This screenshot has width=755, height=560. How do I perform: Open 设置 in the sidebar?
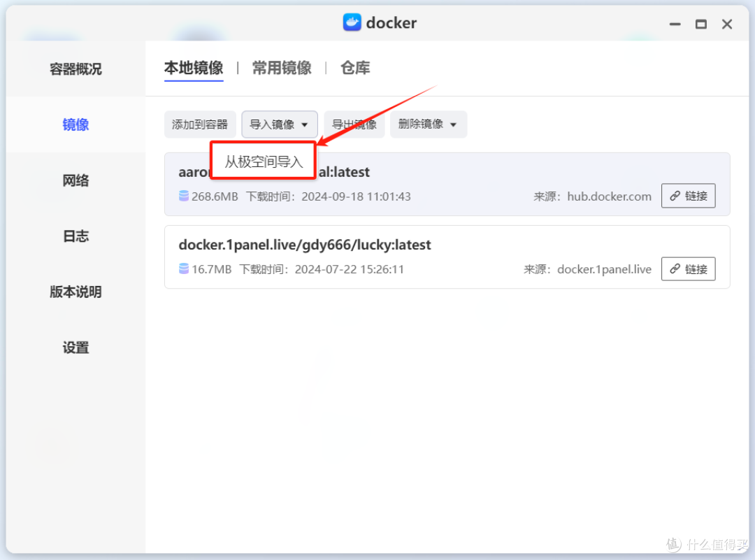tap(75, 347)
